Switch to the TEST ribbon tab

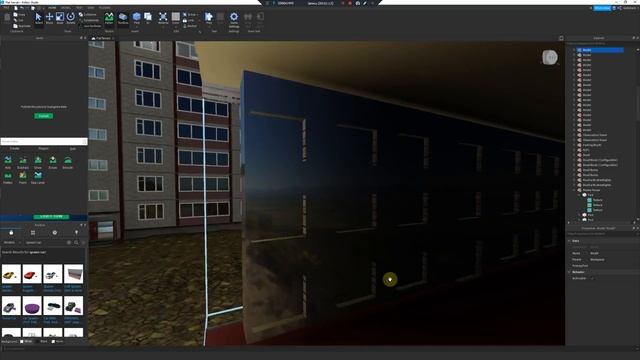click(79, 8)
